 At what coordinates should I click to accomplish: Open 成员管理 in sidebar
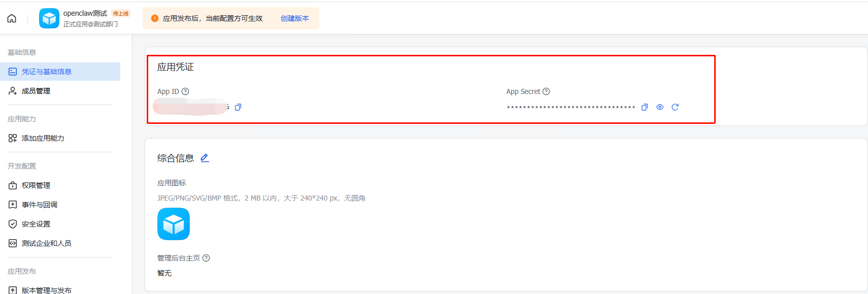(x=36, y=91)
